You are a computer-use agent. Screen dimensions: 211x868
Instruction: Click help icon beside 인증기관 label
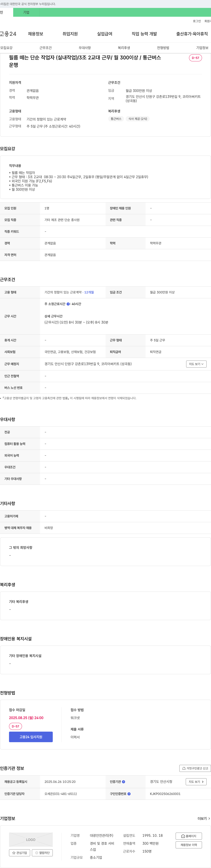[124, 782]
